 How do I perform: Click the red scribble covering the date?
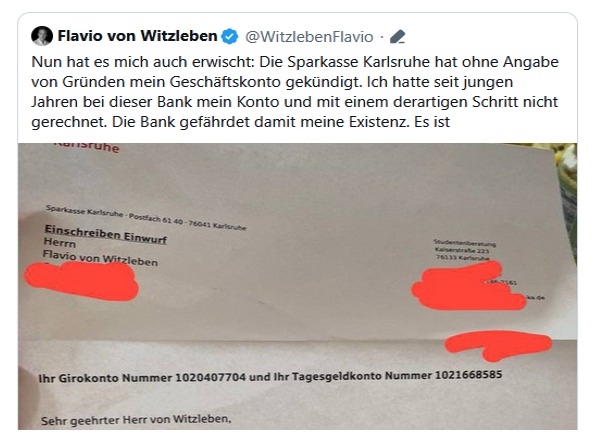[x=498, y=345]
